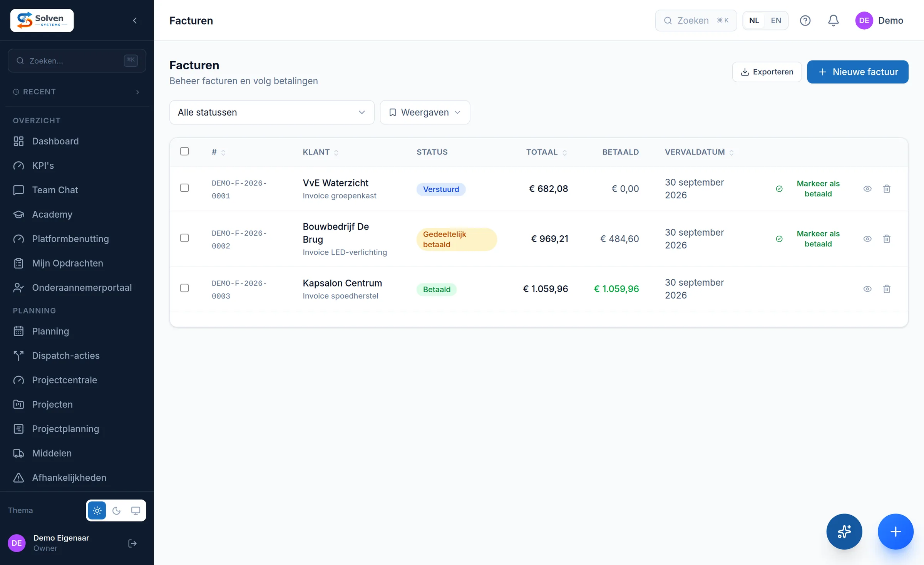
Task: Click the Solven Systems logo
Action: pyautogui.click(x=42, y=20)
